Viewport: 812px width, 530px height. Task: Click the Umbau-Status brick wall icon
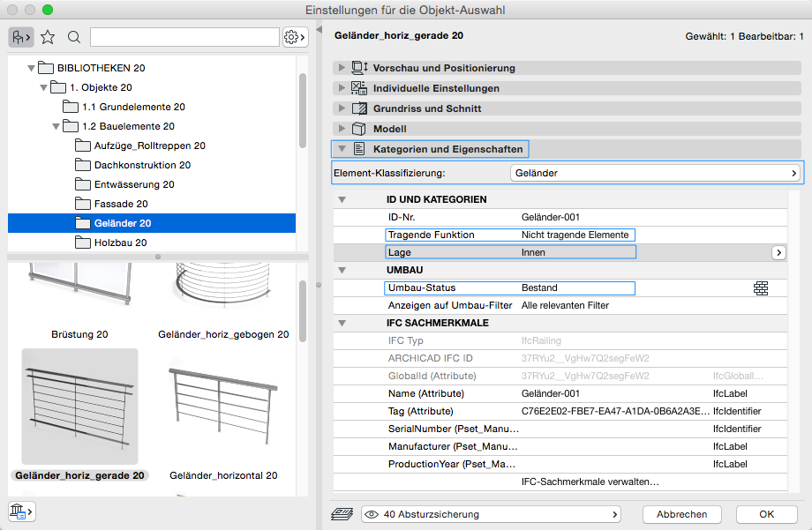click(761, 287)
